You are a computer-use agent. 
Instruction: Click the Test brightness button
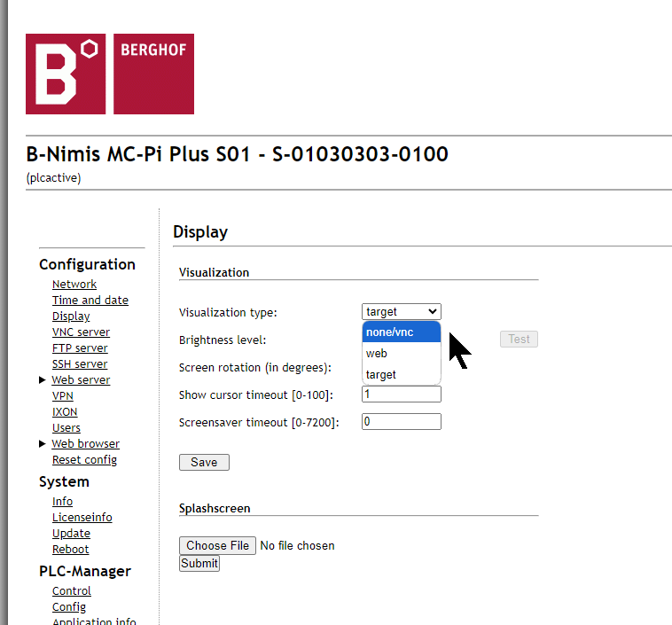(519, 339)
